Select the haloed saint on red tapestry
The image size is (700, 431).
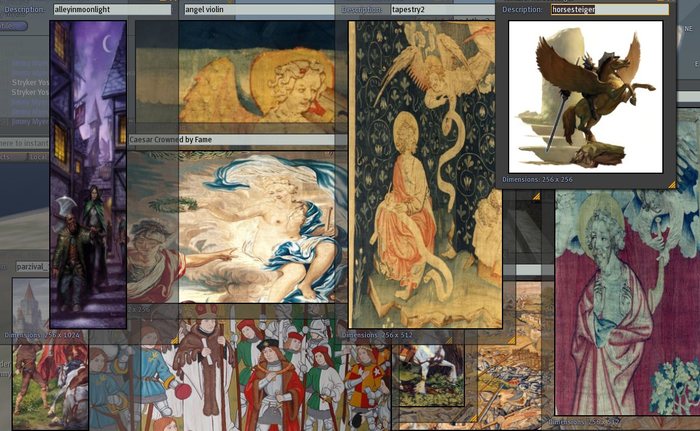click(x=627, y=302)
